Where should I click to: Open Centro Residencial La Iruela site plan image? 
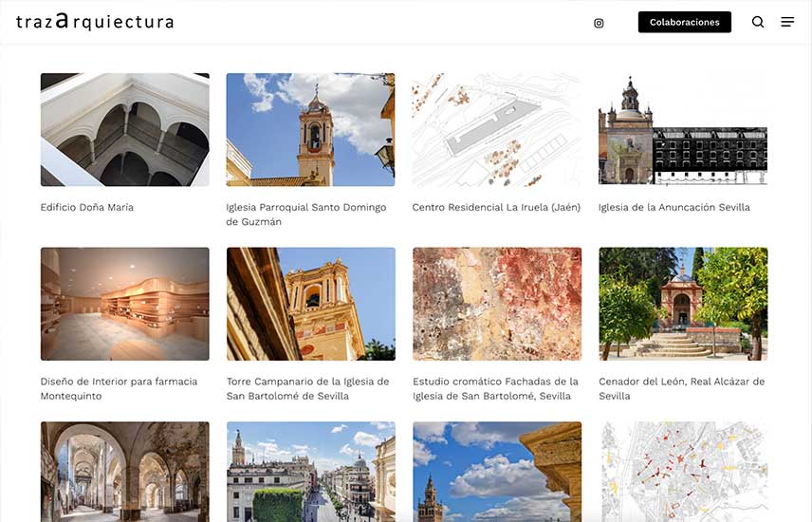(496, 130)
